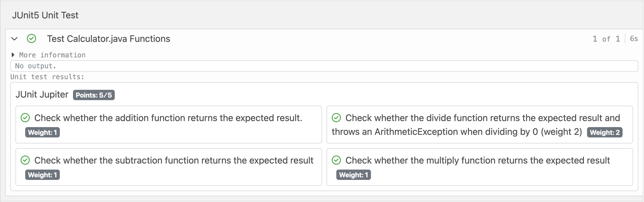Image resolution: width=644 pixels, height=202 pixels.
Task: Click the subtraction test pass icon
Action: [x=25, y=160]
